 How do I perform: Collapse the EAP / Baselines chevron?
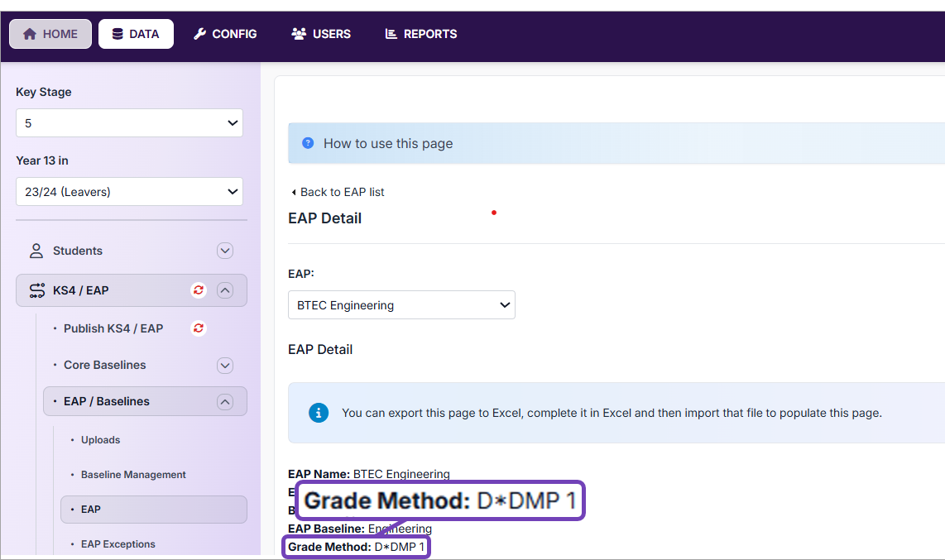click(x=225, y=401)
